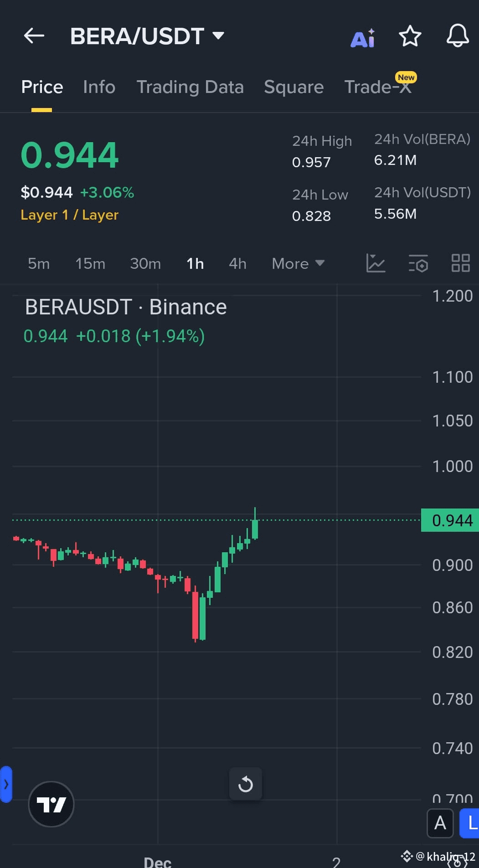
Task: Open the chart indicators icon
Action: point(376,263)
